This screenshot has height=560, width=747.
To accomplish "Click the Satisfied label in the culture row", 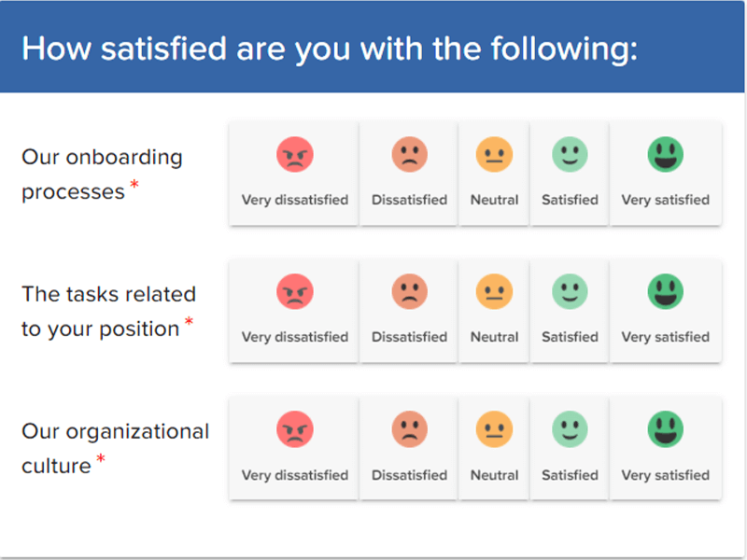I will 570,474.
